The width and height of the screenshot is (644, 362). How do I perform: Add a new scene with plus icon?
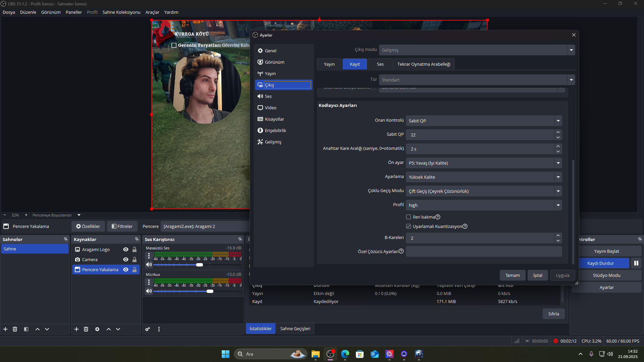click(5, 329)
